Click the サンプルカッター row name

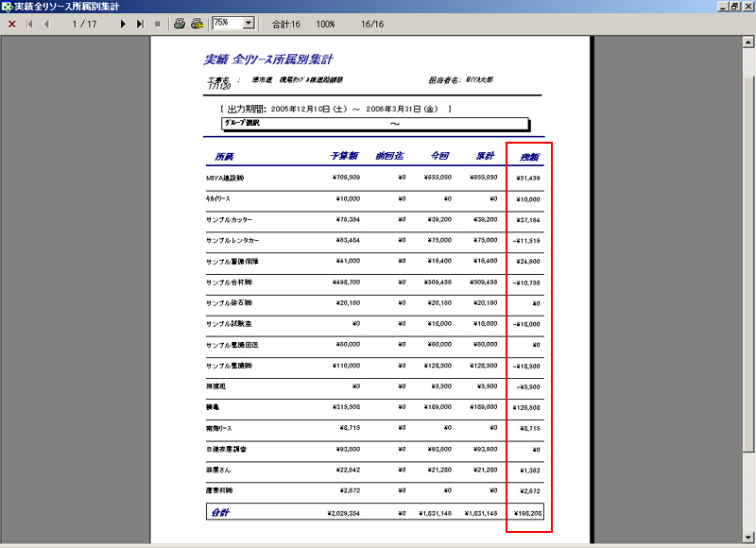229,220
